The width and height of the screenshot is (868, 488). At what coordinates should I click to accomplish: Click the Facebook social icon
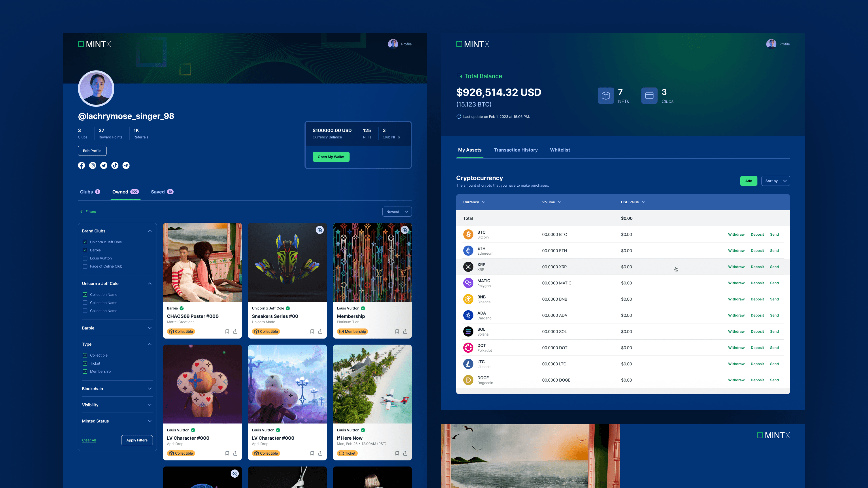coord(82,165)
